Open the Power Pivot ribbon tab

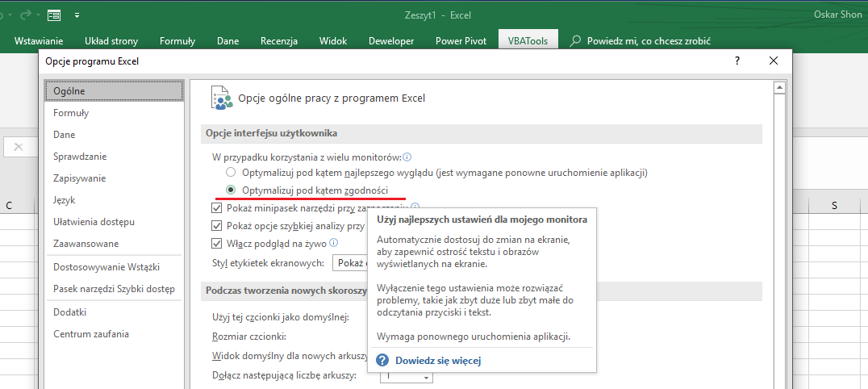pos(461,40)
